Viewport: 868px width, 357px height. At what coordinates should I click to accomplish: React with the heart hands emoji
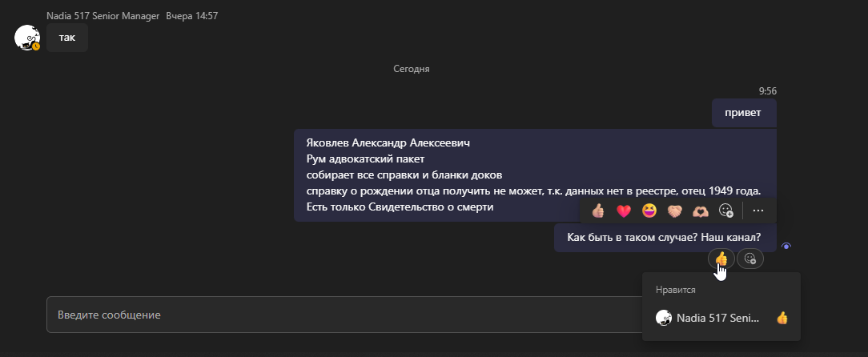tap(701, 211)
